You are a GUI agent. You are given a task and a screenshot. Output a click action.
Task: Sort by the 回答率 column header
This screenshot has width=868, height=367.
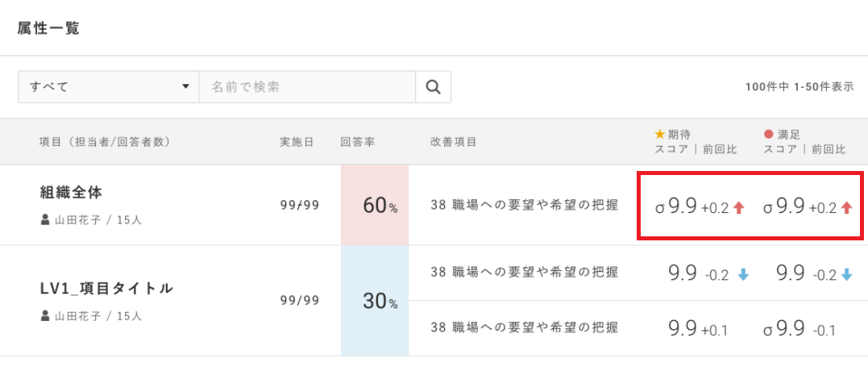[358, 142]
